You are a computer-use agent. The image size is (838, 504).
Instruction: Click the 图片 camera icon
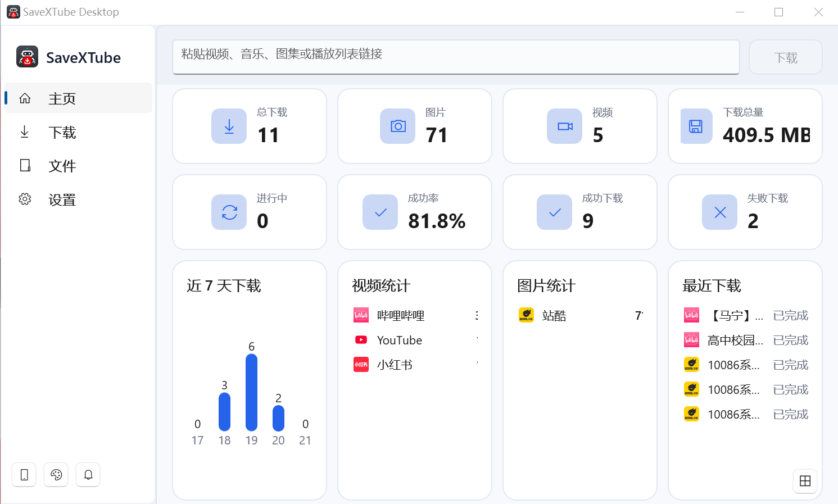coord(397,126)
